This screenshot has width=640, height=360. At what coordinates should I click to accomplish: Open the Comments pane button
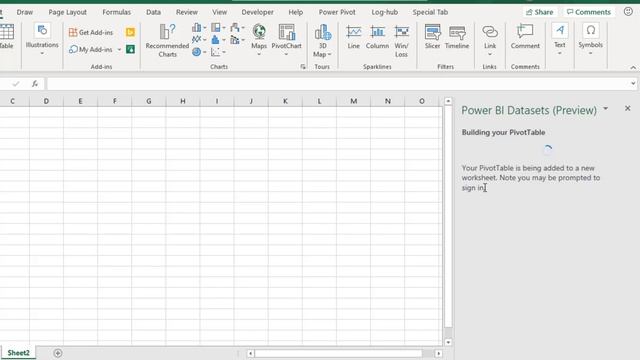(589, 12)
